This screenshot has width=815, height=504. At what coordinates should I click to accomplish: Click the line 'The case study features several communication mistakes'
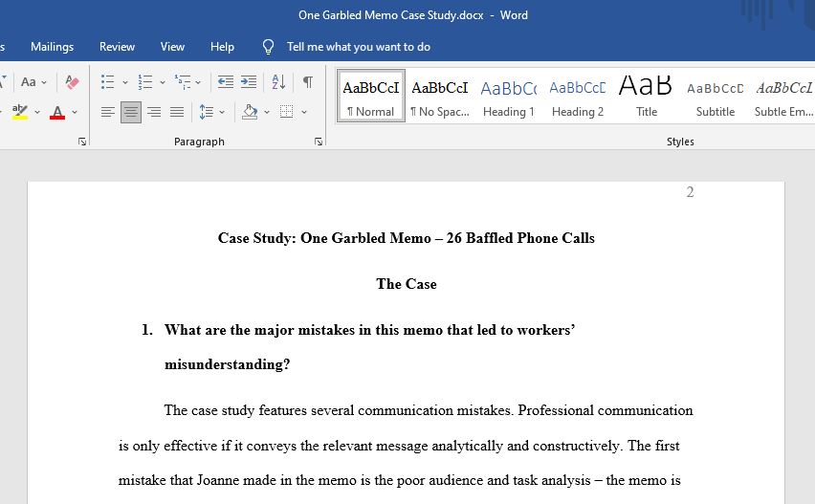coord(429,410)
